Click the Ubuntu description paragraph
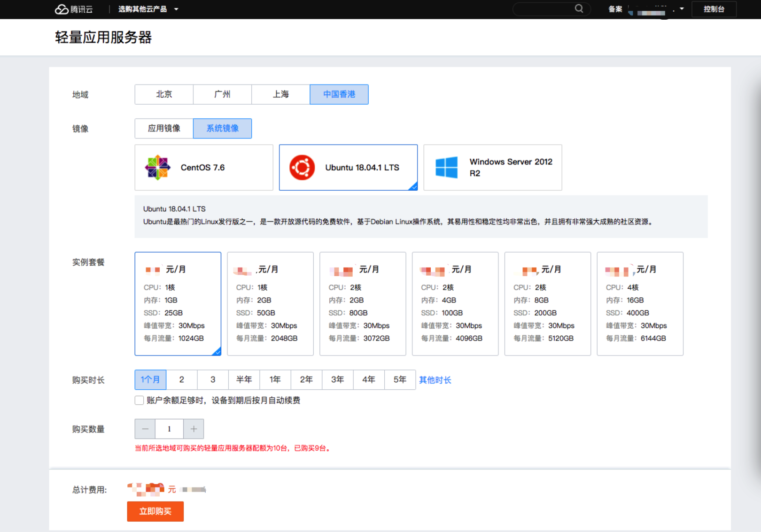Viewport: 761px width, 532px height. pos(398,222)
